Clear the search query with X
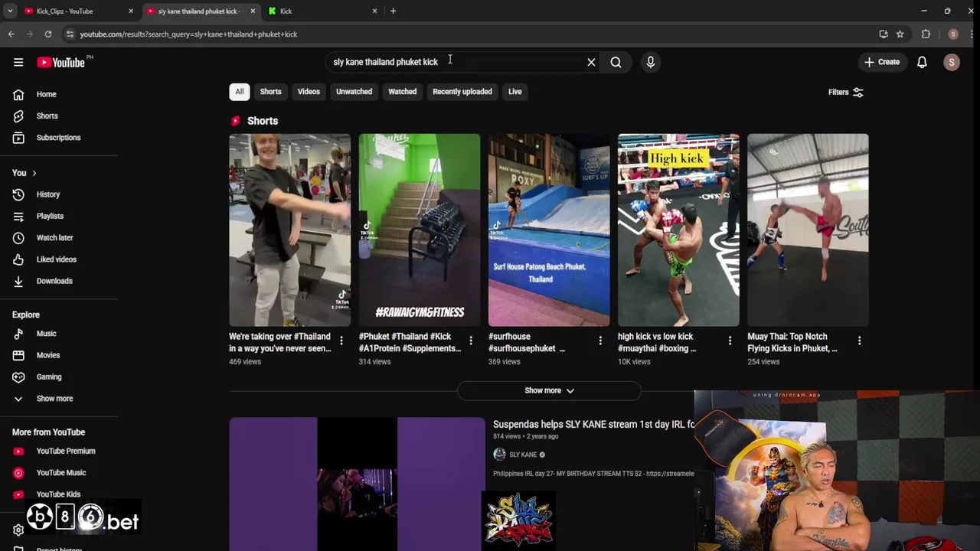 point(591,62)
